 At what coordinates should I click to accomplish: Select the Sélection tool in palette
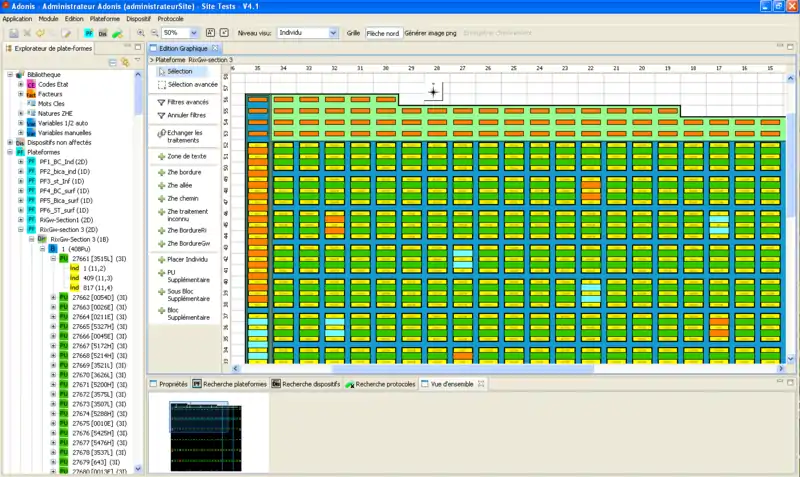pos(180,72)
